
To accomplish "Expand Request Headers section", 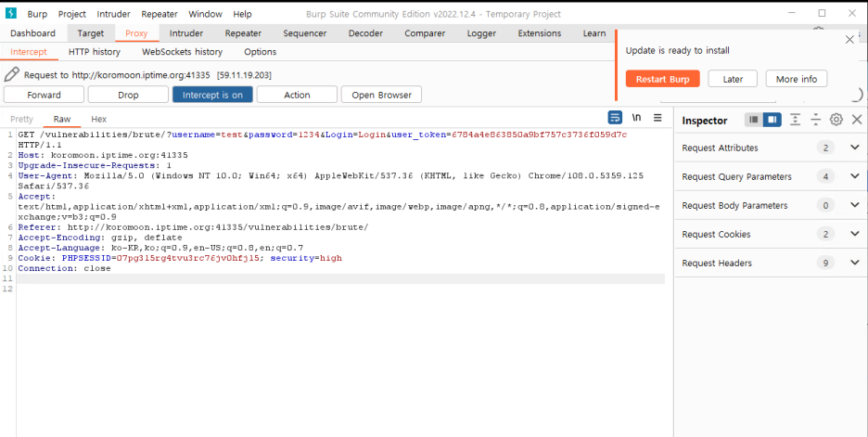I will (x=855, y=263).
